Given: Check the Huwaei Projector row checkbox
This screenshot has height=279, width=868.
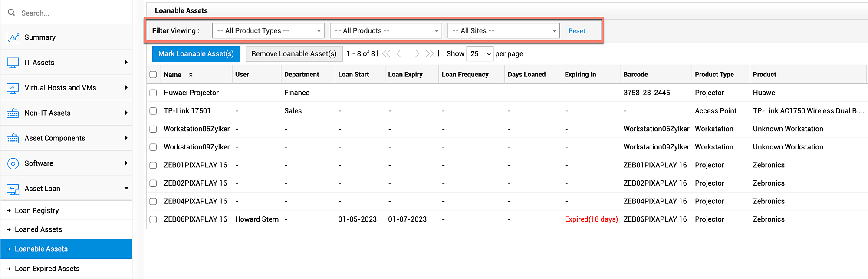Looking at the screenshot, I should pyautogui.click(x=153, y=93).
